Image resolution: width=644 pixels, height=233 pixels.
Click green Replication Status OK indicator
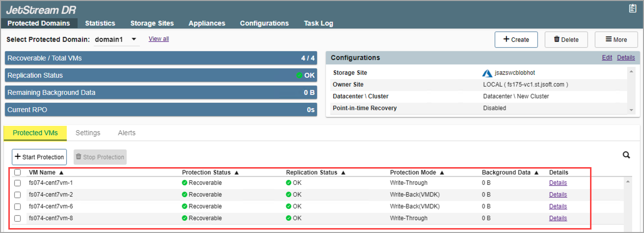(299, 76)
